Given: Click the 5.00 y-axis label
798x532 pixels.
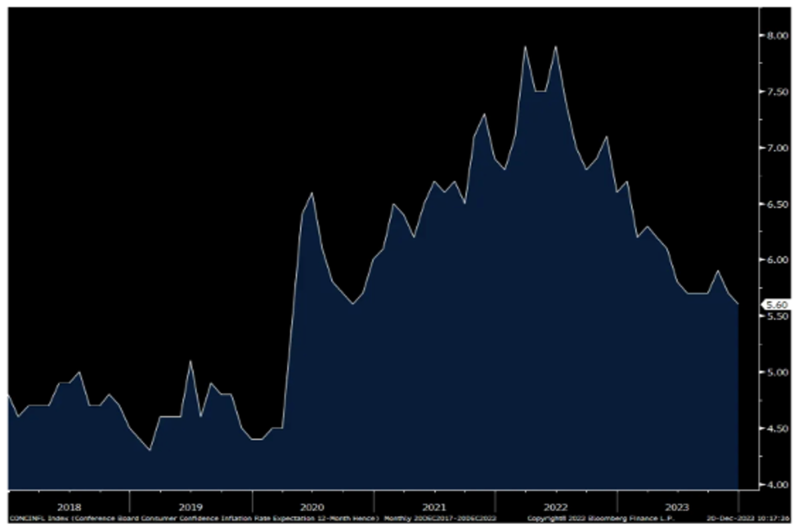Looking at the screenshot, I should [773, 372].
